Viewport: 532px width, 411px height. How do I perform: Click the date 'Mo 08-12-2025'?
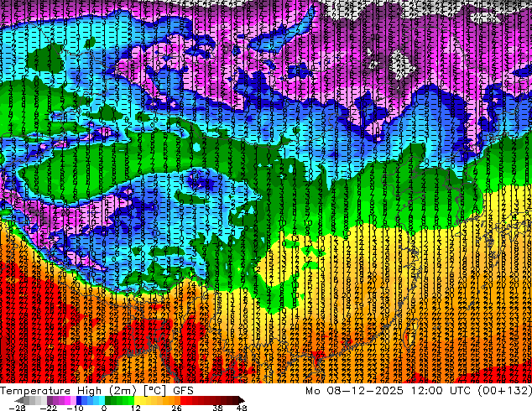point(355,391)
